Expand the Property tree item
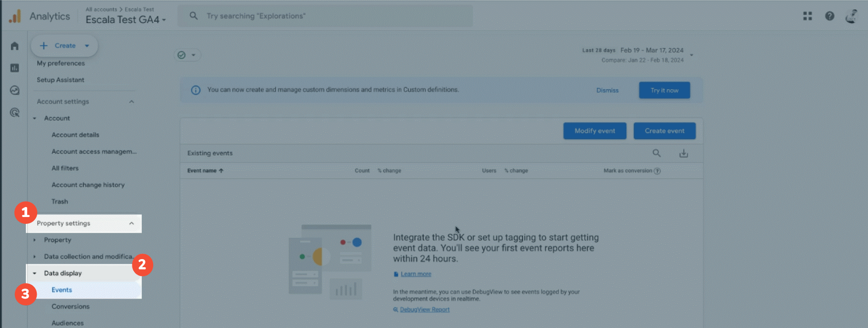Screen dimensions: 868x328 [34, 240]
